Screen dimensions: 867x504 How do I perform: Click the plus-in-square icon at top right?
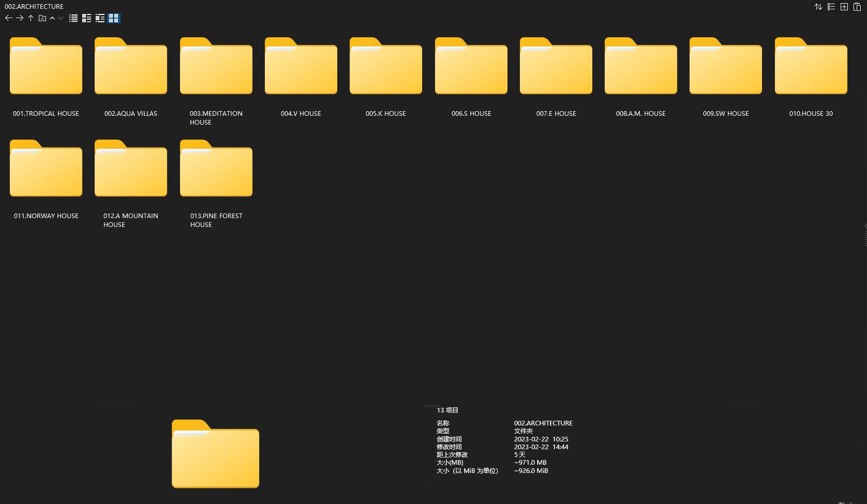point(844,7)
